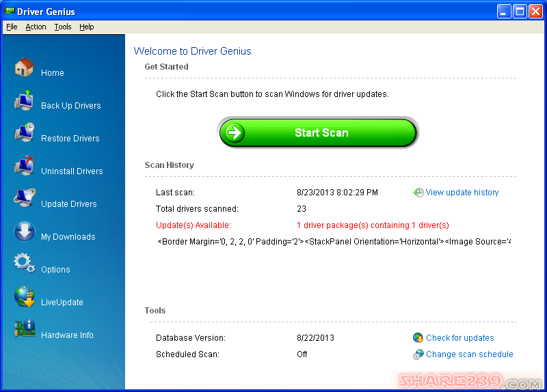
Task: Click the Update Drivers icon
Action: (x=25, y=197)
